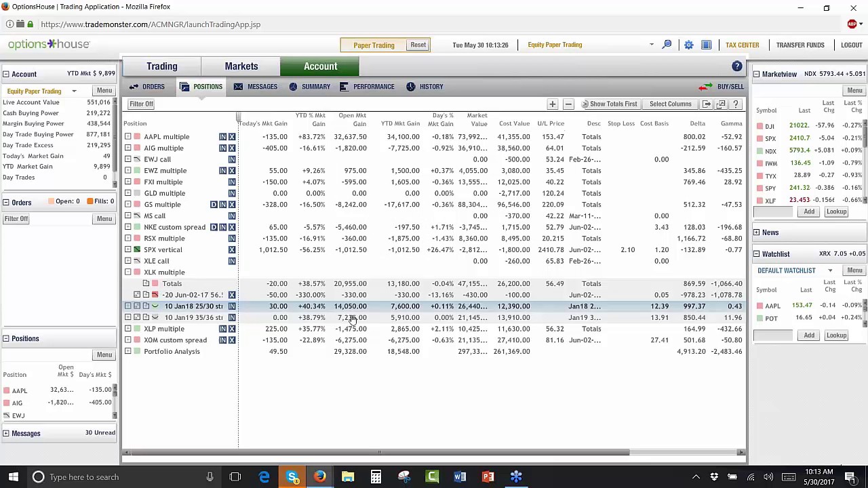Open the Tax Center link

743,45
